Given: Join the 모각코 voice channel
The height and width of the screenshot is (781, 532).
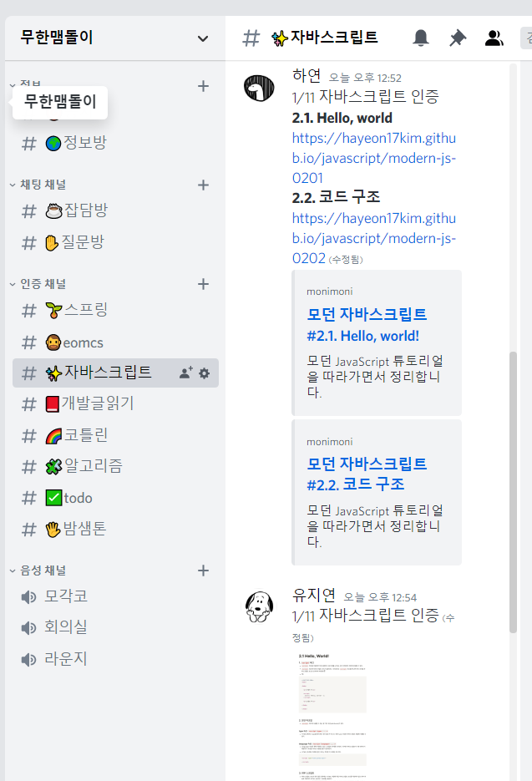Looking at the screenshot, I should pos(115,596).
